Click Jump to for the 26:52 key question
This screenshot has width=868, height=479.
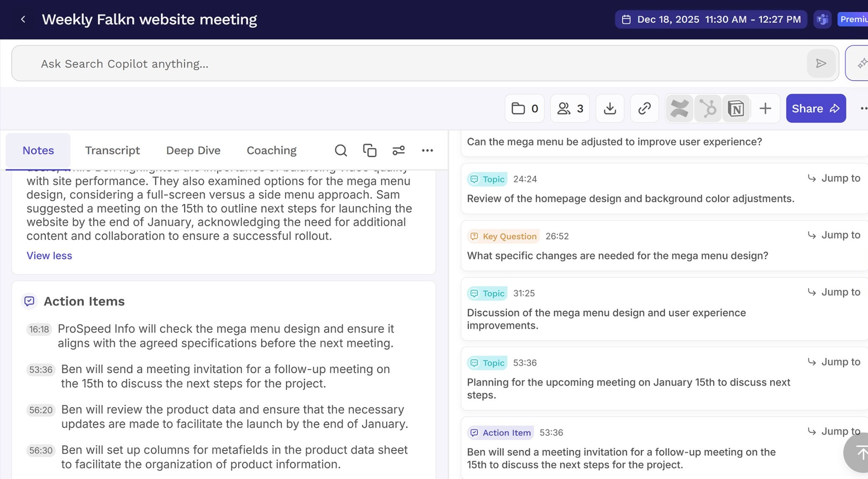[x=834, y=235]
